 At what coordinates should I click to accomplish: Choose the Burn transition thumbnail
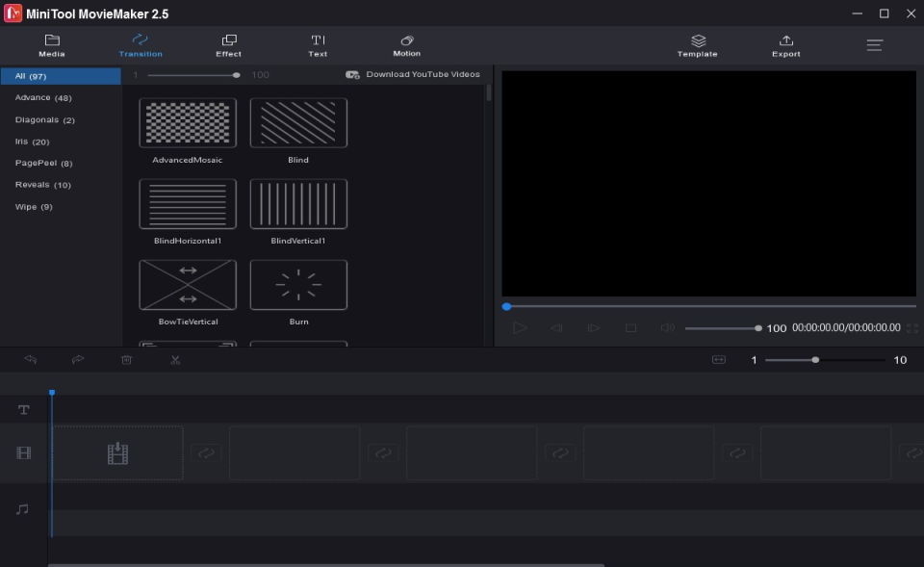point(298,285)
